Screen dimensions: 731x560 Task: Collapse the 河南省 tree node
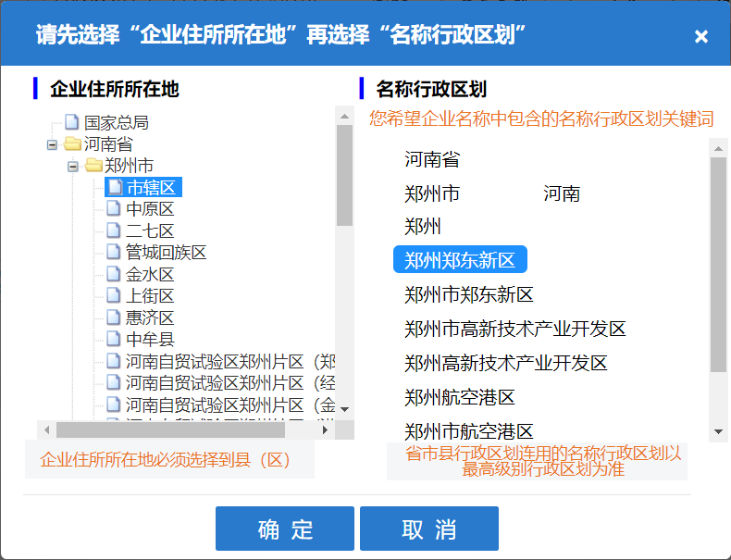pyautogui.click(x=52, y=144)
